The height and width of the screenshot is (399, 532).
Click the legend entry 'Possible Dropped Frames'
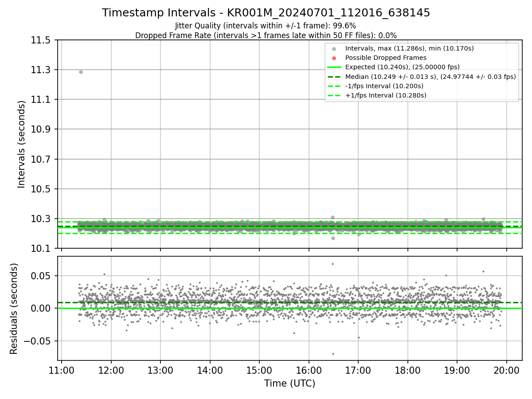pos(386,58)
